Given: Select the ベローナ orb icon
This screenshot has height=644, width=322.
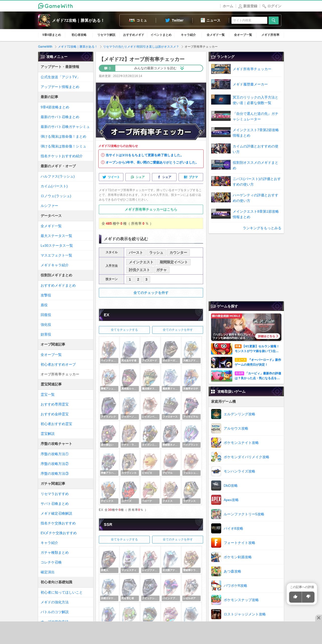Looking at the screenshot, I should click(x=150, y=491).
